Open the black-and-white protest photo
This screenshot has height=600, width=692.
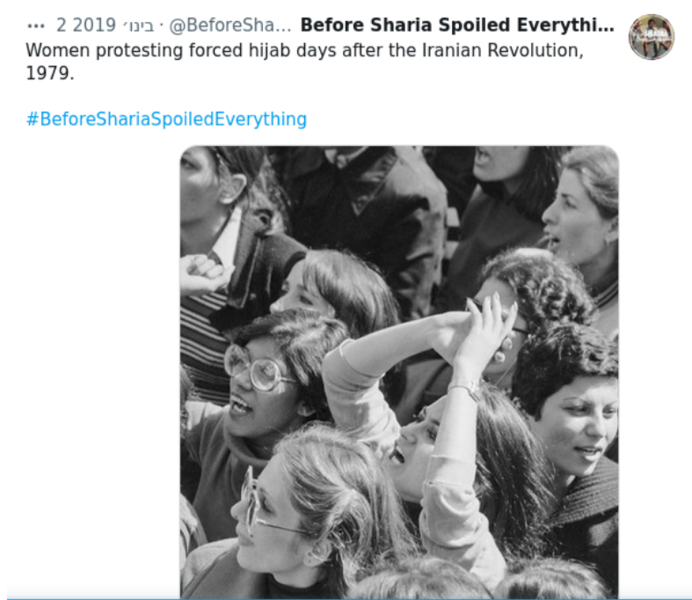point(399,372)
